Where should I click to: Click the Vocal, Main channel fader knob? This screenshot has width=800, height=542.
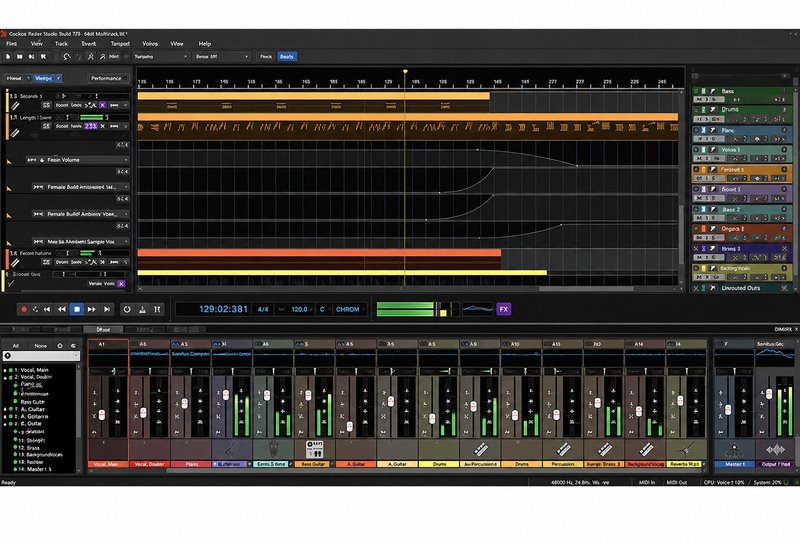click(x=102, y=415)
